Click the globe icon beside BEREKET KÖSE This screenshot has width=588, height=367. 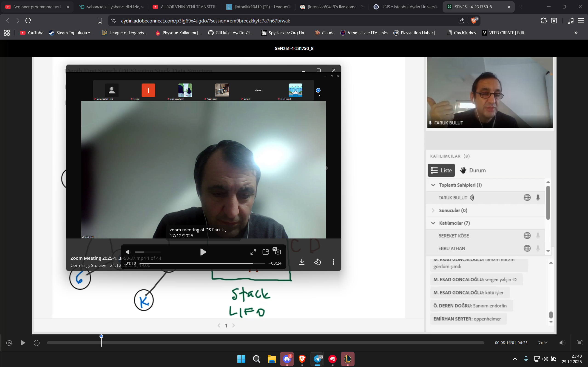click(527, 236)
